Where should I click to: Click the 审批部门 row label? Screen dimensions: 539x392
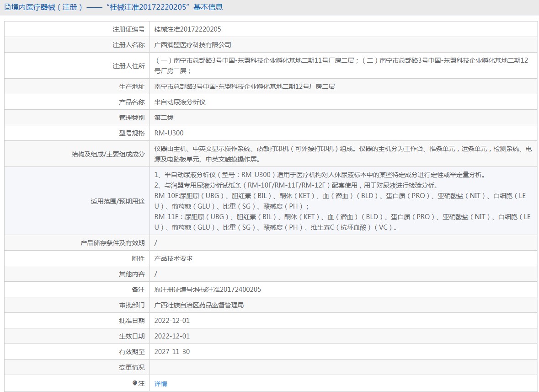coord(132,306)
